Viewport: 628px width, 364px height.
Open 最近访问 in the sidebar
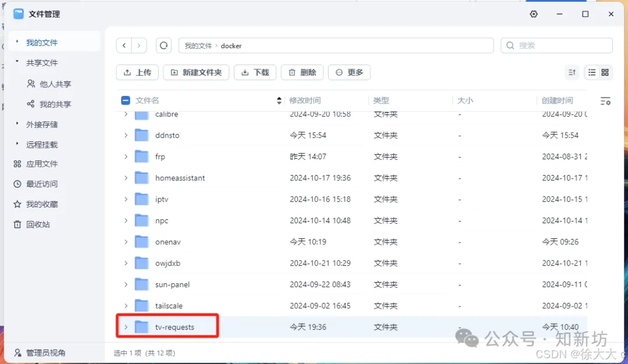click(42, 184)
